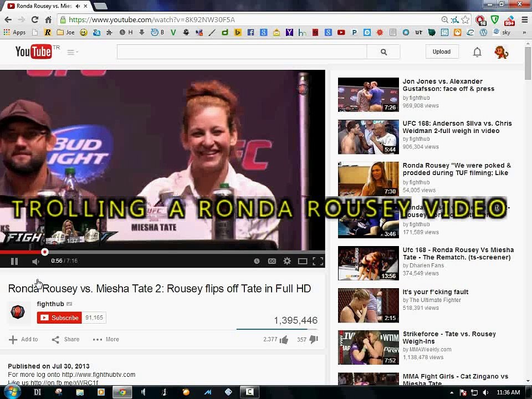Click the UFC 168 Silva vs. Weidman thumbnail
The height and width of the screenshot is (399, 532).
tap(368, 137)
